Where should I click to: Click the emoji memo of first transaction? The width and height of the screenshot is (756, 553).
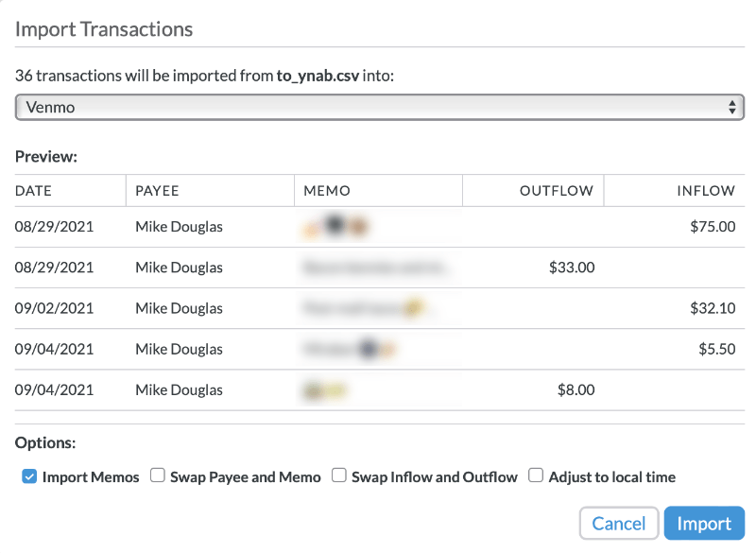pyautogui.click(x=335, y=226)
